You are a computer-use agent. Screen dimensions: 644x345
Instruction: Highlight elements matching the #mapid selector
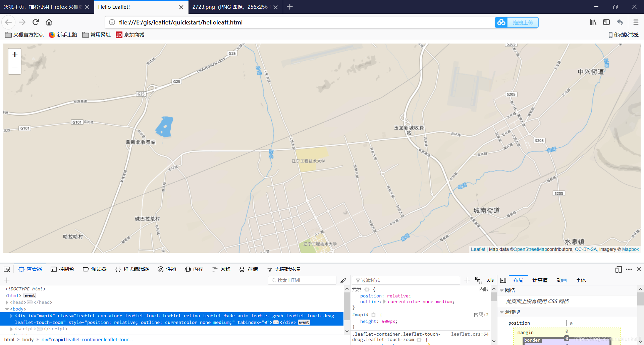373,315
